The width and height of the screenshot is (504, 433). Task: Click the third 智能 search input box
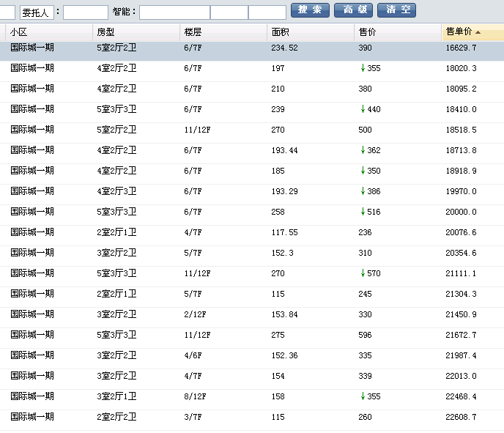click(x=267, y=12)
